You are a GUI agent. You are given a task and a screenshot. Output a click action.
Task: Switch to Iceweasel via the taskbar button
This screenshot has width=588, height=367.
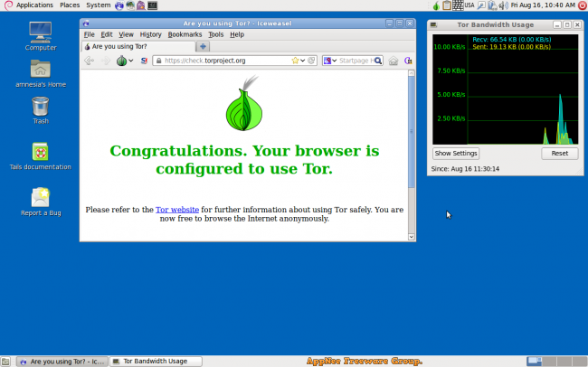(x=62, y=362)
